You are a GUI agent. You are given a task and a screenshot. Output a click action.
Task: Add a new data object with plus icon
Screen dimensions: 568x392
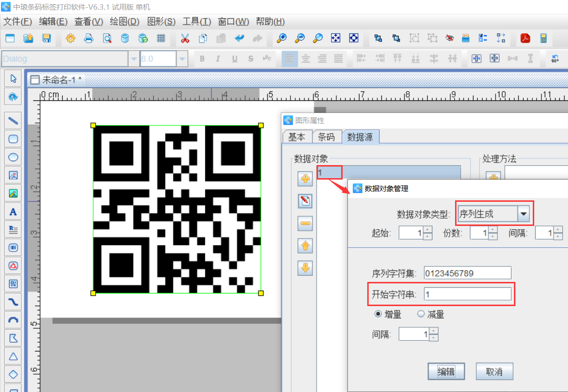point(305,179)
